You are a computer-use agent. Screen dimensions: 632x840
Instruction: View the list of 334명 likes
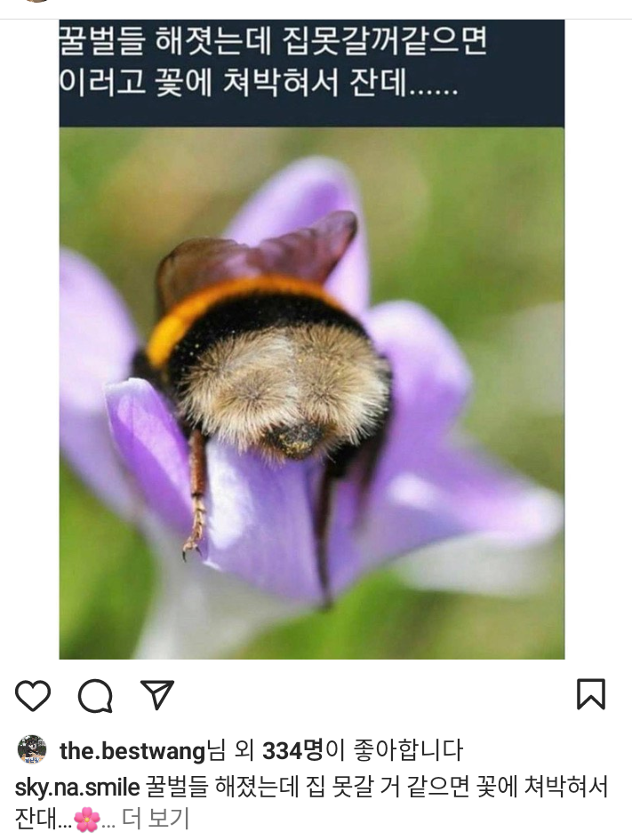[292, 750]
